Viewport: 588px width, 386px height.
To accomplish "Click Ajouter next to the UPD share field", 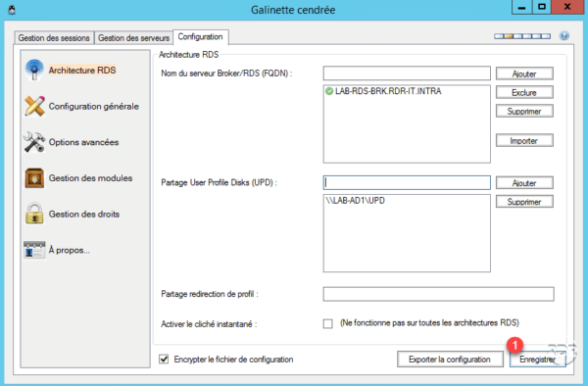I will 524,183.
